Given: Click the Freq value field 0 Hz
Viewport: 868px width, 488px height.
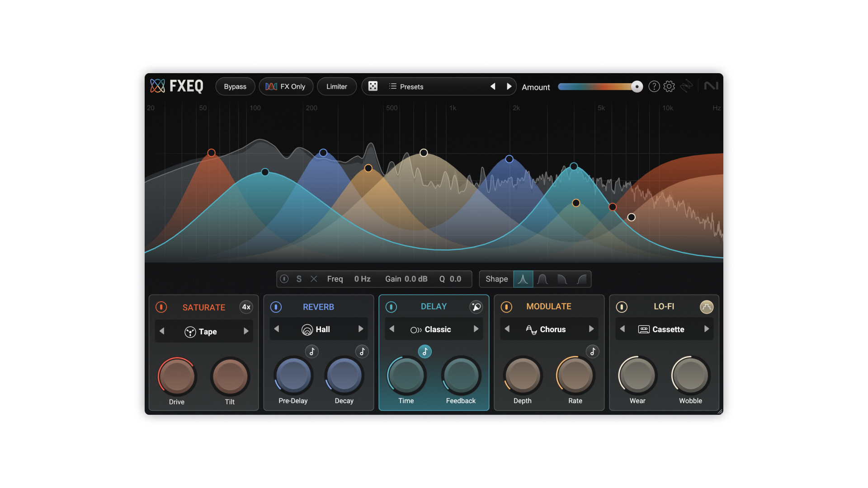Looking at the screenshot, I should (x=362, y=279).
